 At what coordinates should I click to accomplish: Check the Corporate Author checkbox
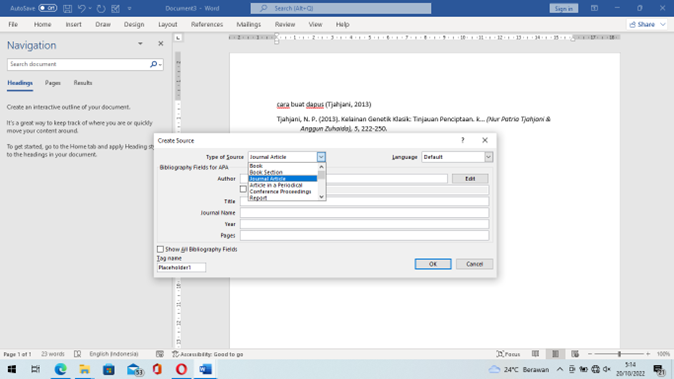243,189
